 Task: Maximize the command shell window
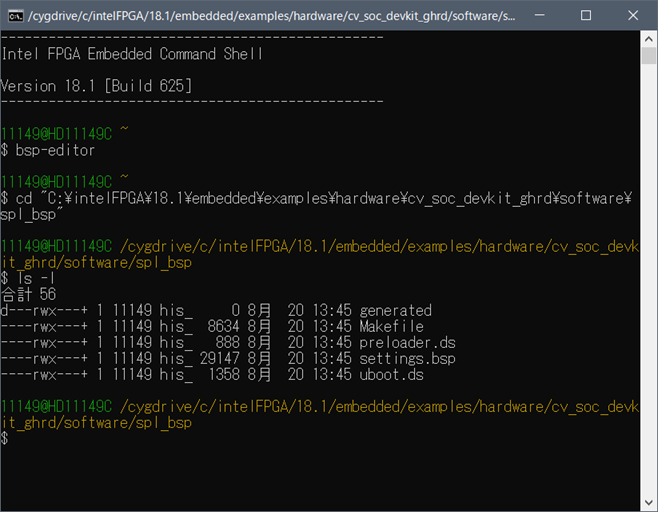pos(585,16)
